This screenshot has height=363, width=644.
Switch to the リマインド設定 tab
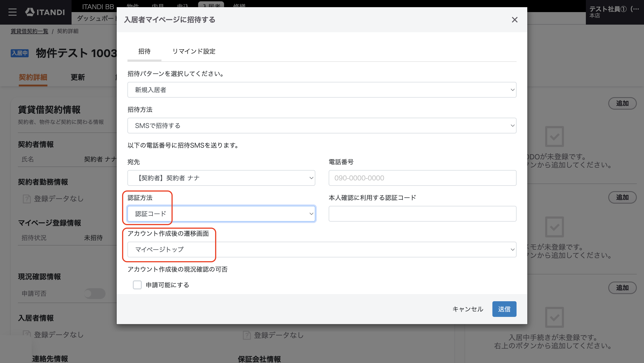(194, 51)
